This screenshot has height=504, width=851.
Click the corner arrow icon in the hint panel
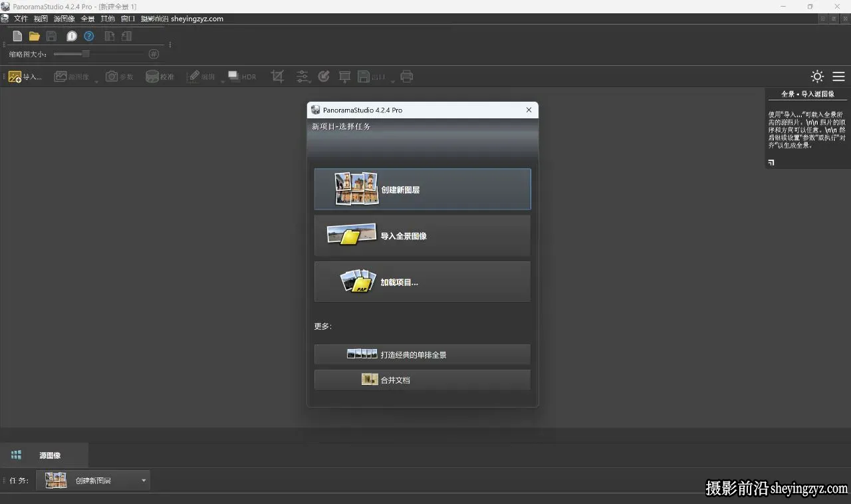coord(771,162)
